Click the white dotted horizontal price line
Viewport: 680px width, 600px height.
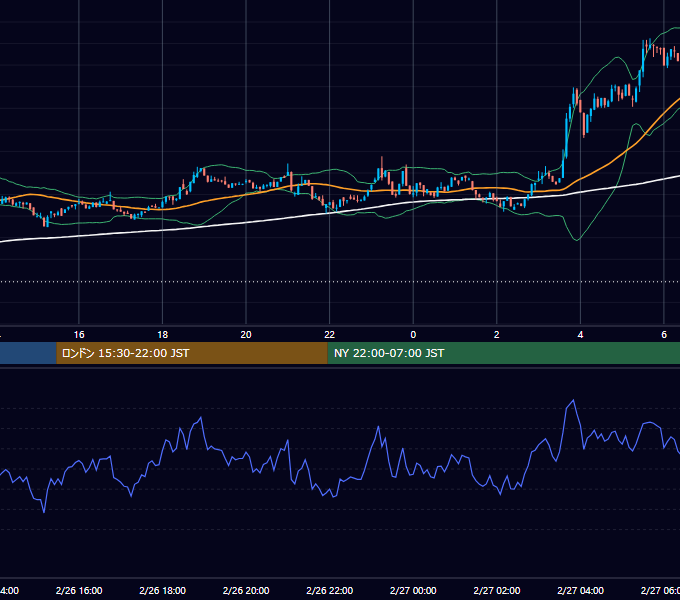pyautogui.click(x=340, y=282)
